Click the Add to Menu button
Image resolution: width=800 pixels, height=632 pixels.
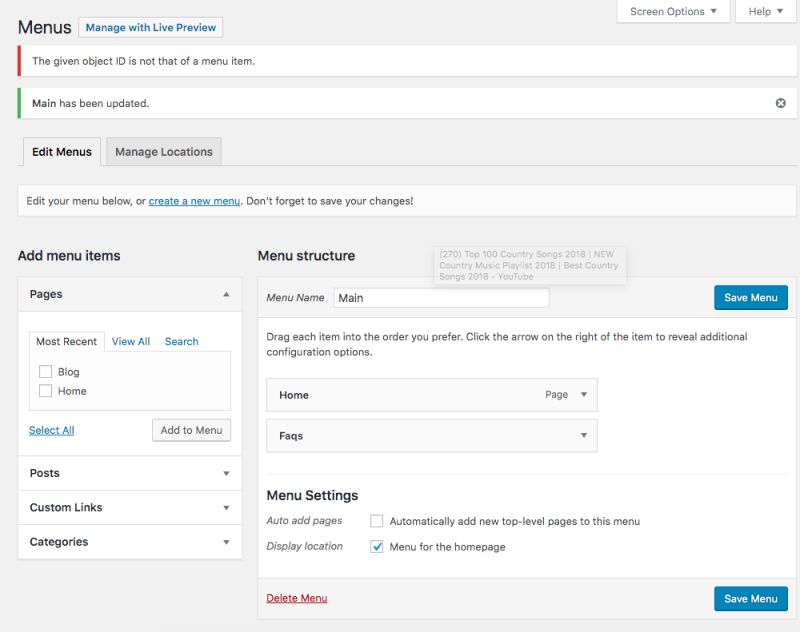pos(191,429)
